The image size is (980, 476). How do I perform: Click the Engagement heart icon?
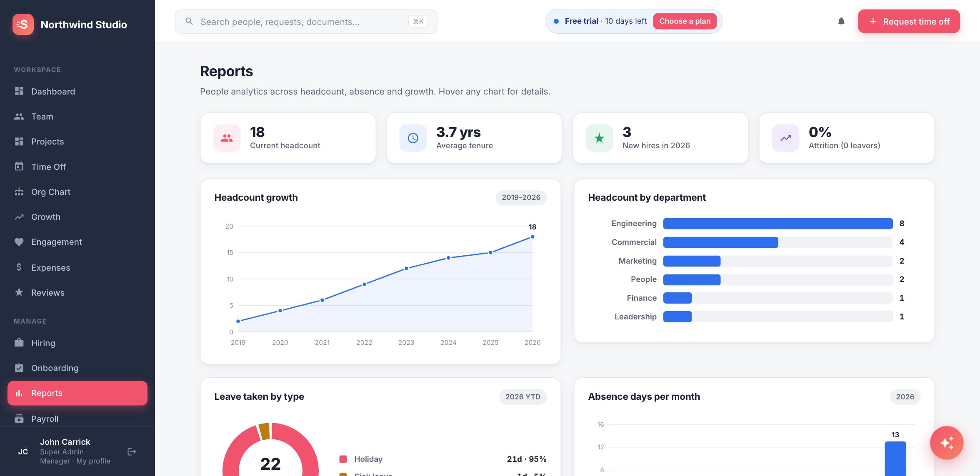[x=19, y=242]
